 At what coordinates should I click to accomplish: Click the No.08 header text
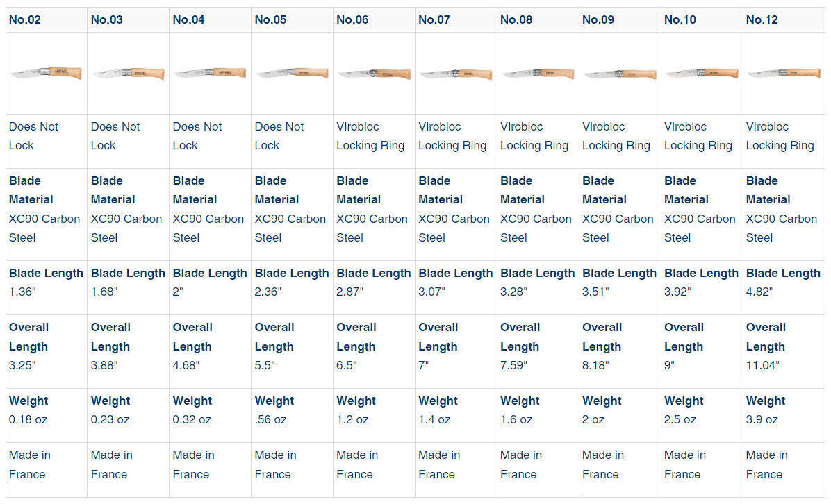[516, 19]
